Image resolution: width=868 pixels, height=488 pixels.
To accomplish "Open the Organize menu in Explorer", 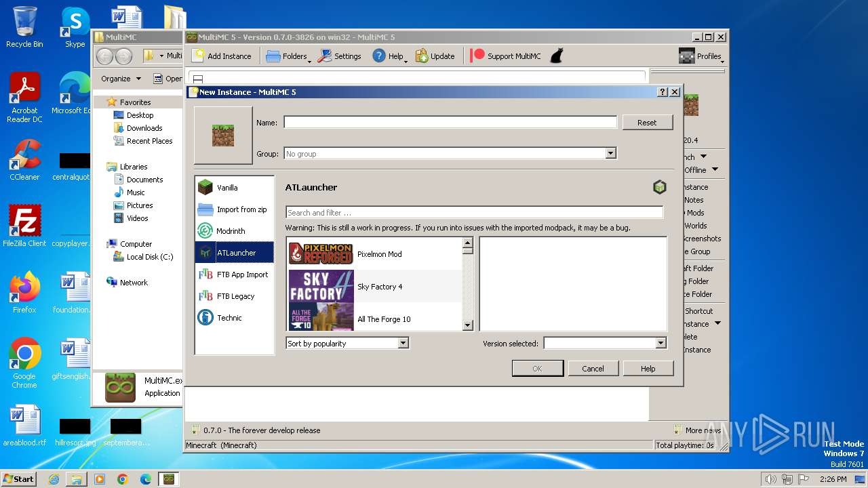I will point(121,79).
